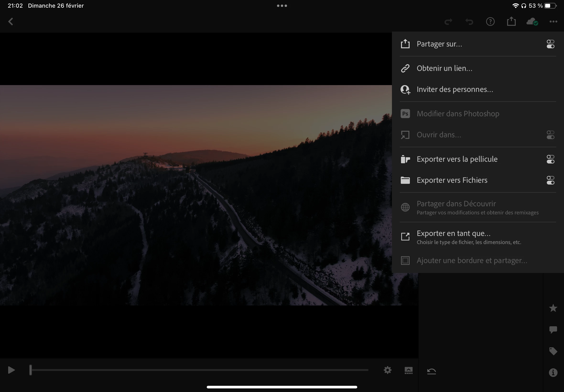Viewport: 564px width, 392px height.
Task: Show the info panel icon
Action: (x=553, y=373)
